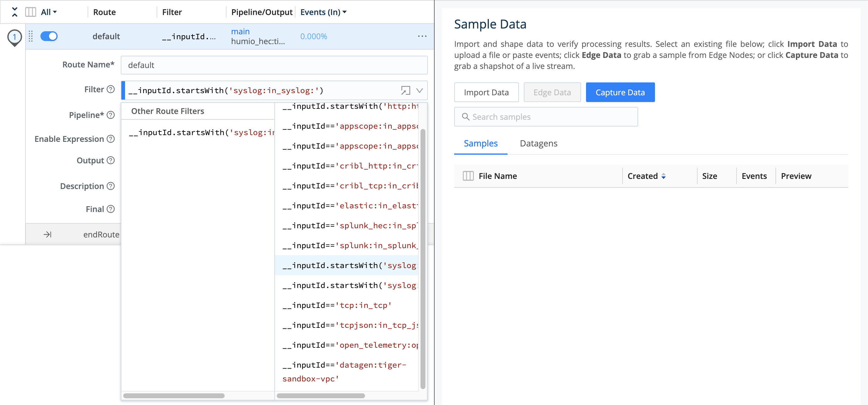This screenshot has width=868, height=405.
Task: Open the route options ellipsis menu
Action: 422,36
